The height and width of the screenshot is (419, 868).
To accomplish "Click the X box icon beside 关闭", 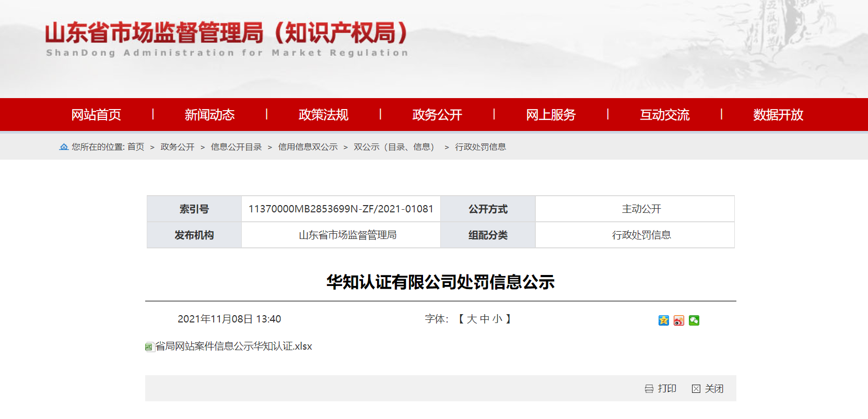I will (696, 389).
